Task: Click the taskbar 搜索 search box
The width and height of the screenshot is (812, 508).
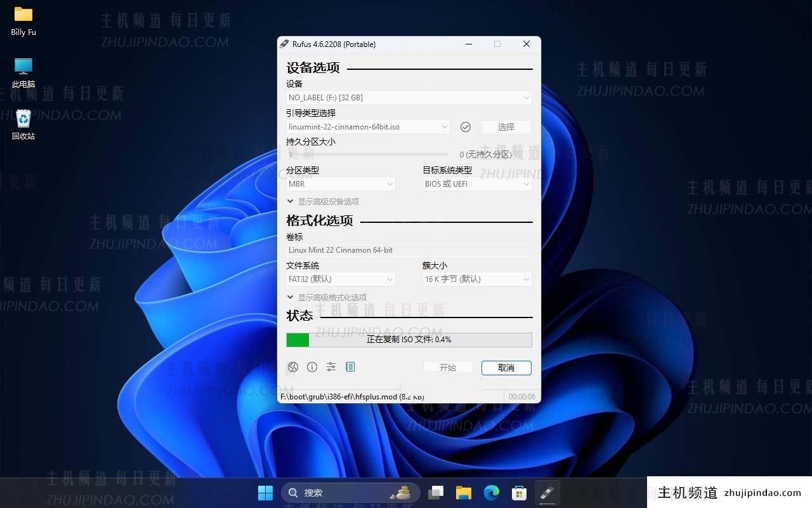Action: point(351,493)
